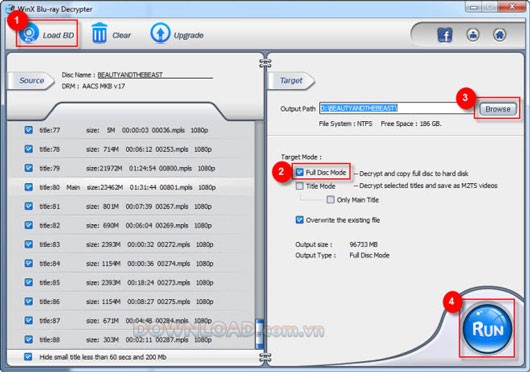Viewport: 530px width, 372px height.
Task: Click the title list scrollbar thumb
Action: click(259, 334)
